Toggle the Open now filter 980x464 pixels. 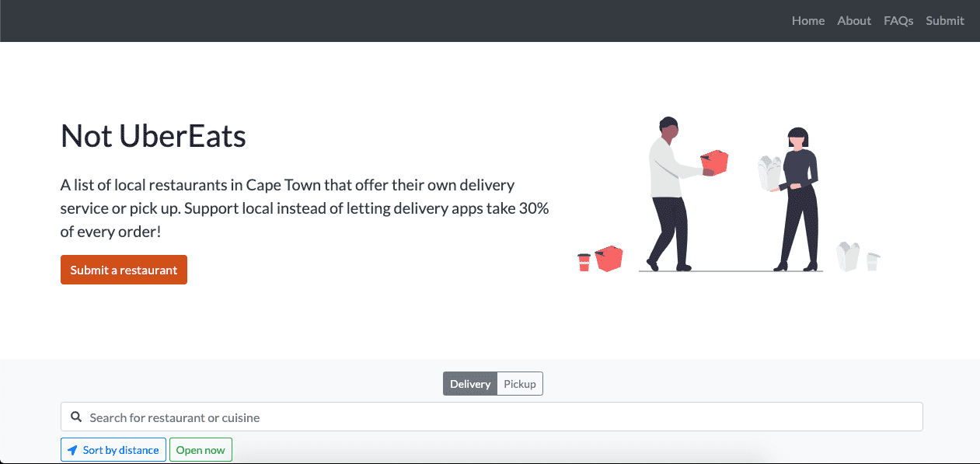[x=201, y=450]
